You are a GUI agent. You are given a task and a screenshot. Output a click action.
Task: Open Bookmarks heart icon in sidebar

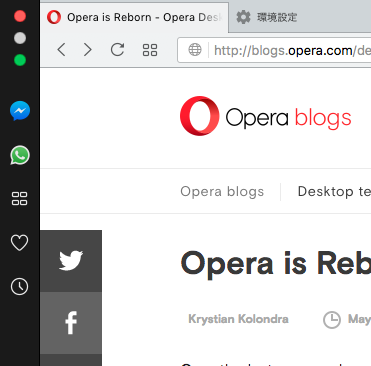click(x=20, y=242)
